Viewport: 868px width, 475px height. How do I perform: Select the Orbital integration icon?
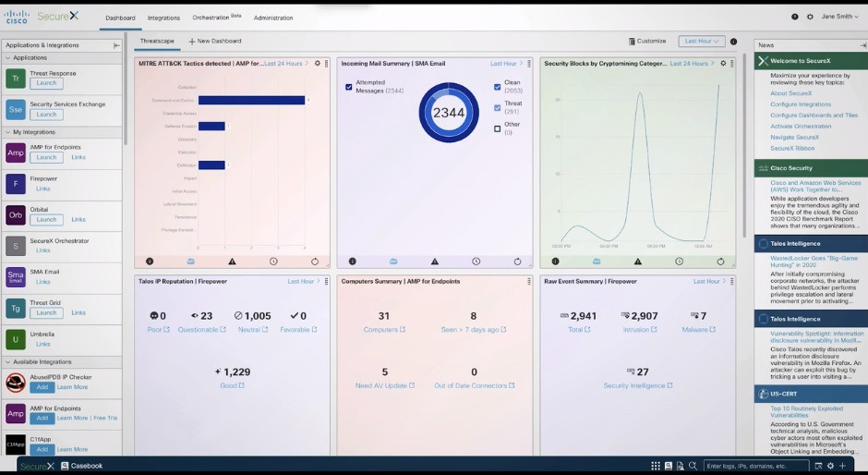(x=16, y=214)
